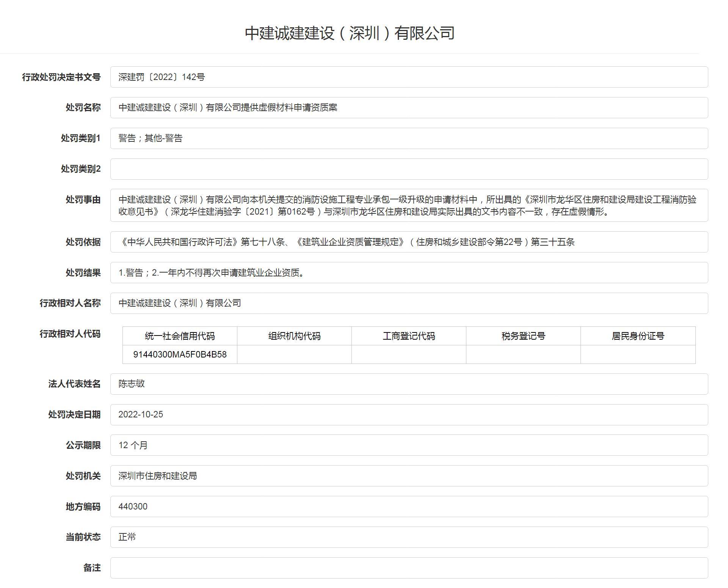Click the 工商登记代码 column header

(x=409, y=336)
